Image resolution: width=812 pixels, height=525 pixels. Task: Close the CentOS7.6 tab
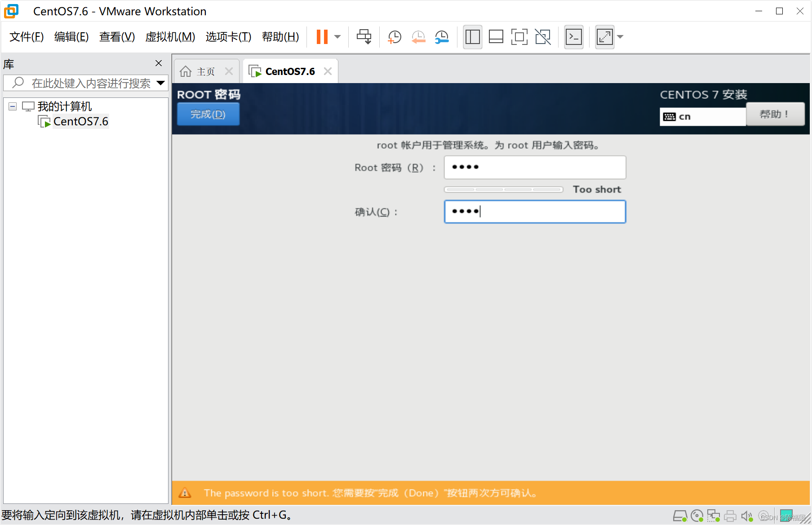tap(328, 71)
